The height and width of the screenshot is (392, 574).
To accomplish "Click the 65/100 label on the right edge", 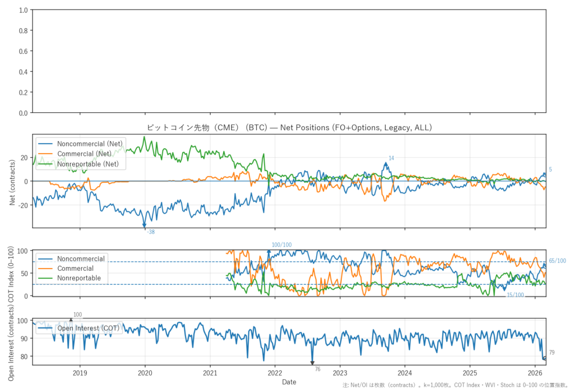I will 558,261.
